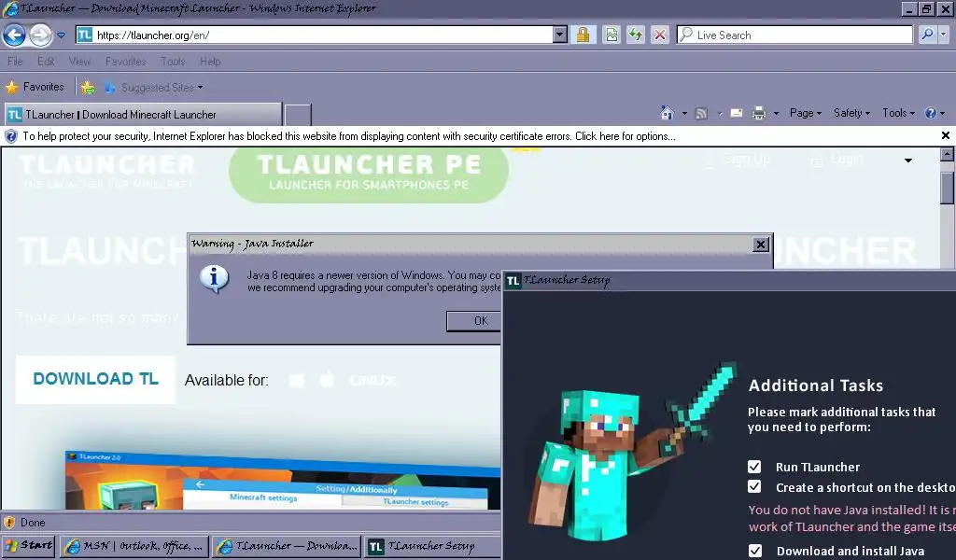Open the Safety command menu
This screenshot has height=560, width=956.
[x=851, y=113]
